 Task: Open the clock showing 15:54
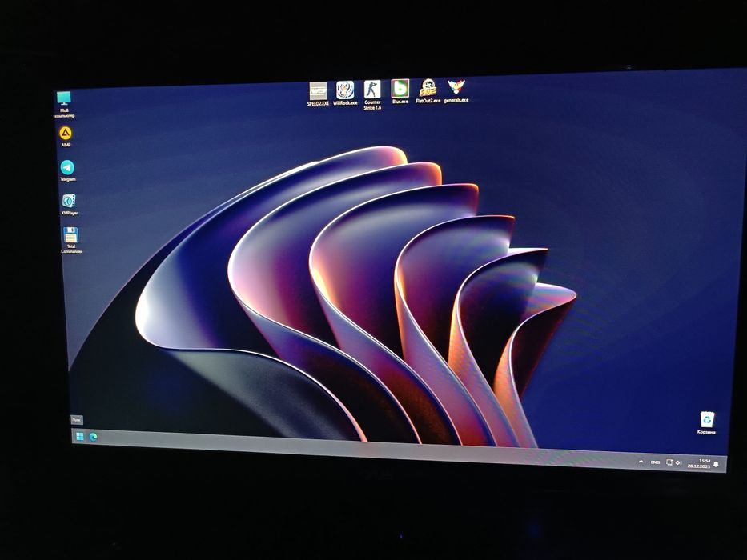(x=699, y=463)
